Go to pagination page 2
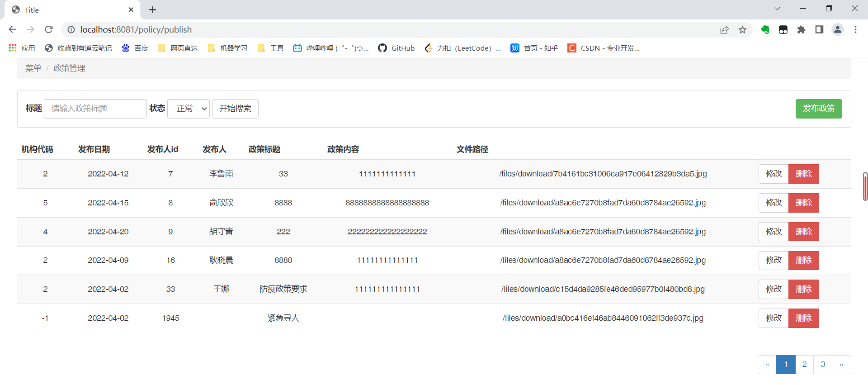The width and height of the screenshot is (868, 385). (804, 365)
